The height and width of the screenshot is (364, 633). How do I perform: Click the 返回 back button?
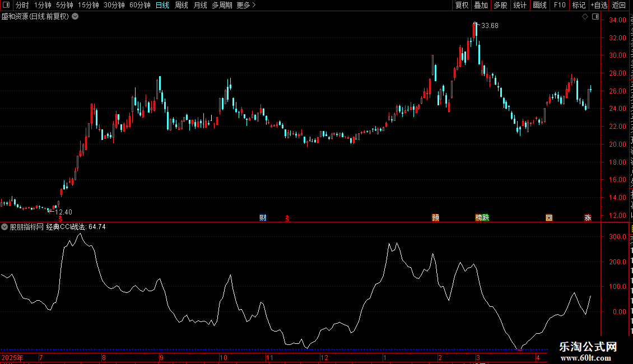[619, 5]
